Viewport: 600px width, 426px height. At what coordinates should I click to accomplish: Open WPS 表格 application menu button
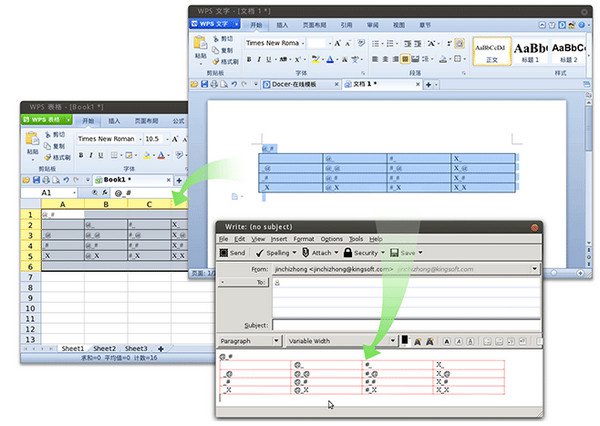tap(46, 120)
